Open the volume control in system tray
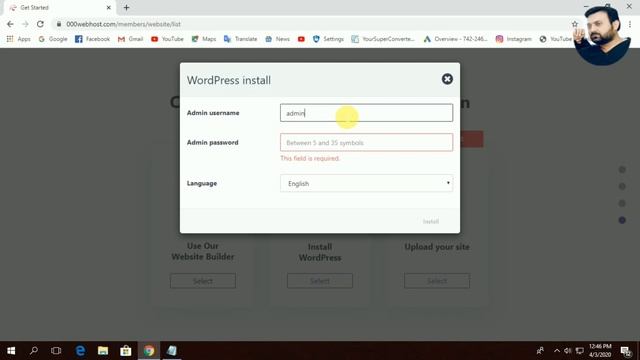640x360 pixels. (568, 351)
